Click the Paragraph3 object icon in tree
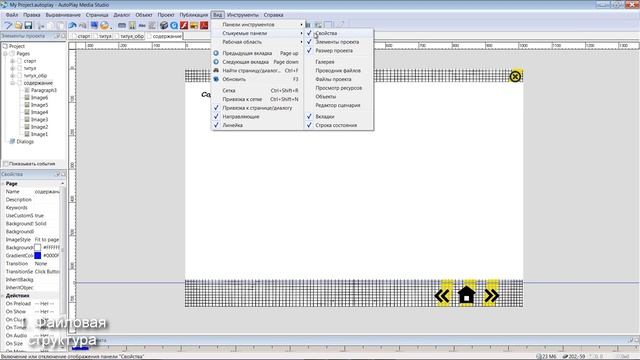 click(x=27, y=90)
